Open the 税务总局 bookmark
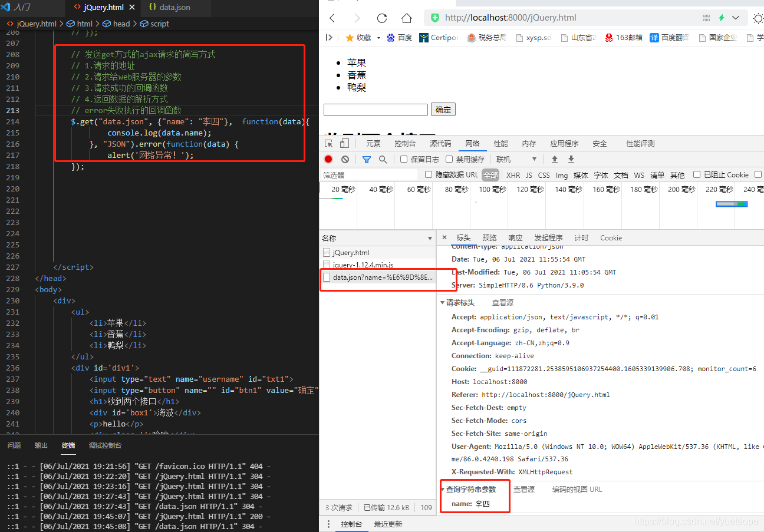Screen dimensions: 764x532 coord(486,37)
